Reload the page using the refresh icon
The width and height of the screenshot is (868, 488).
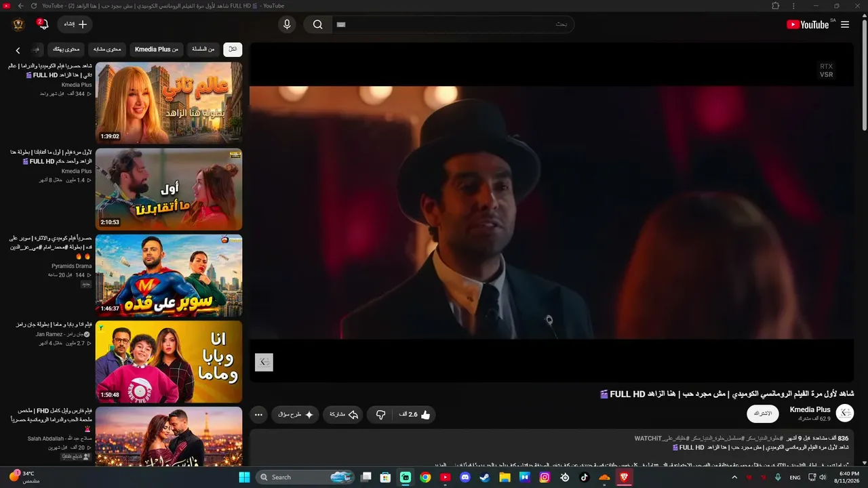[x=34, y=5]
